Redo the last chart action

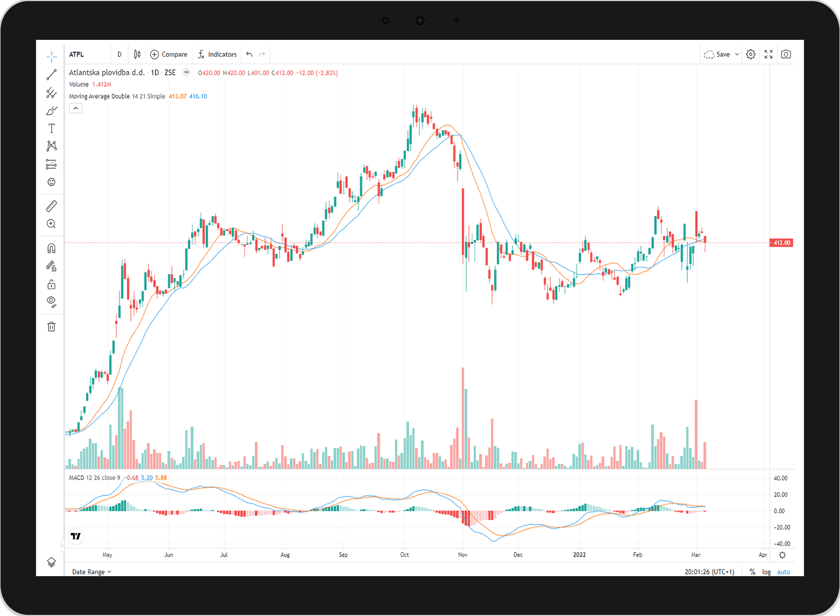[262, 55]
